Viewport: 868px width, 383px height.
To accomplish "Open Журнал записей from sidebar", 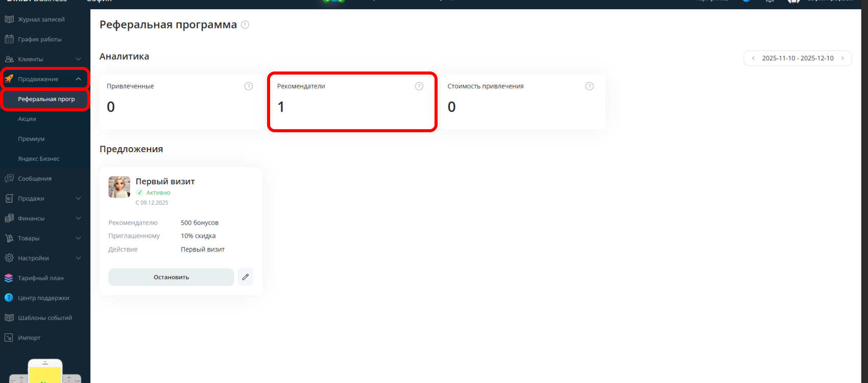I will pyautogui.click(x=41, y=19).
